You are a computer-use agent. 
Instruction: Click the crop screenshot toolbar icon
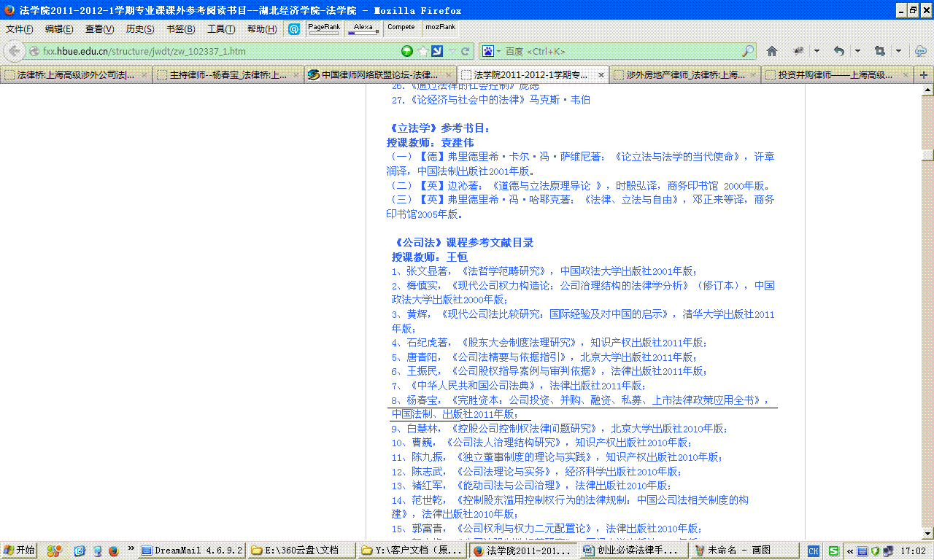[x=879, y=51]
